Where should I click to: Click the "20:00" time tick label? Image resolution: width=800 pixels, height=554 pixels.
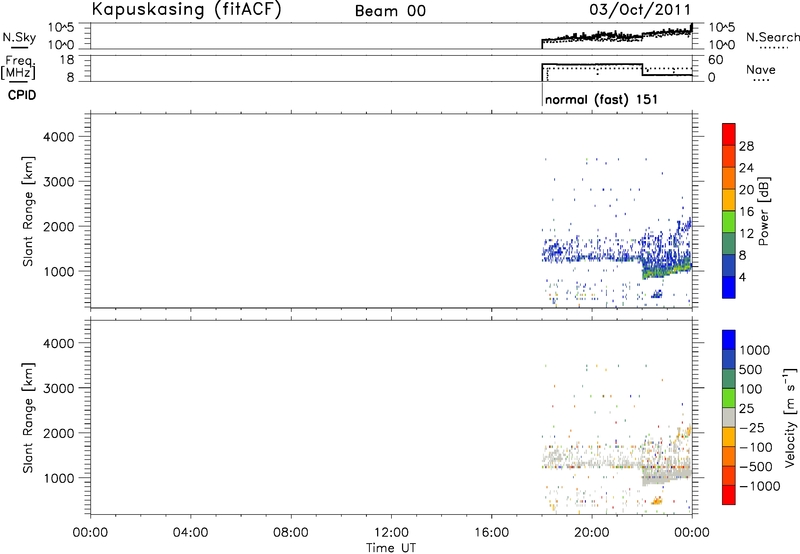592,533
